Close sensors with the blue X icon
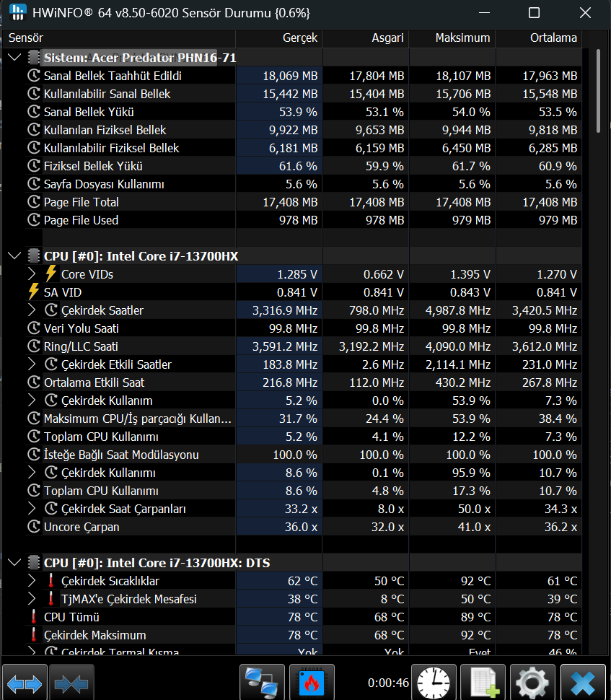This screenshot has height=700, width=611. coord(583,683)
